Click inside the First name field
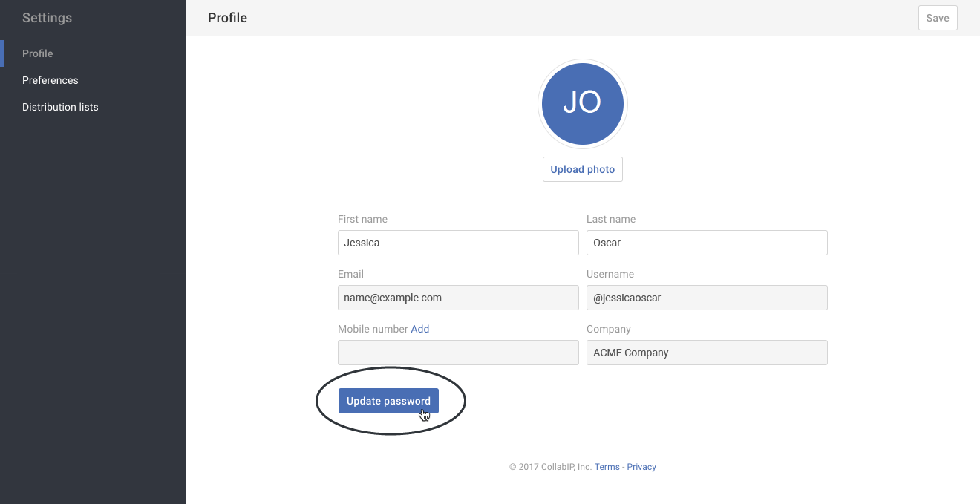 457,243
